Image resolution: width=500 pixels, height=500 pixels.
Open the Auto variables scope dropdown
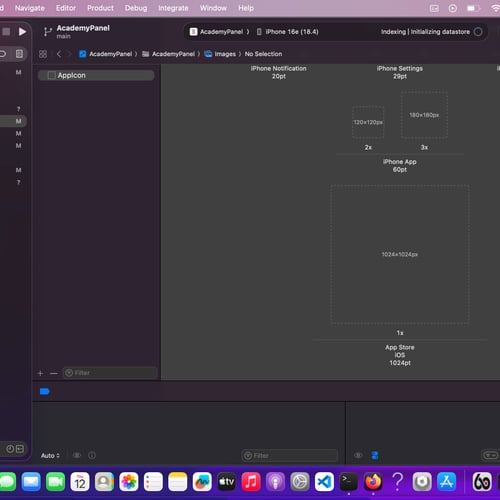(50, 455)
